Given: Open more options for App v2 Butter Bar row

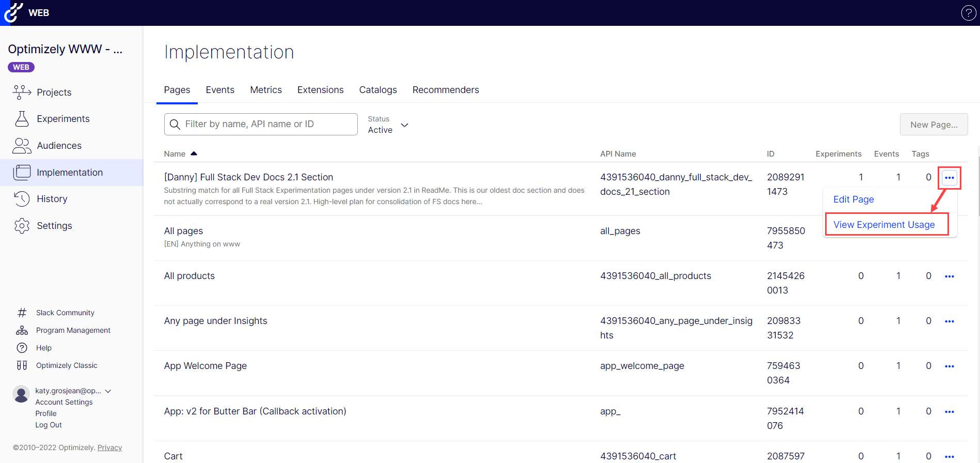Looking at the screenshot, I should click(949, 412).
